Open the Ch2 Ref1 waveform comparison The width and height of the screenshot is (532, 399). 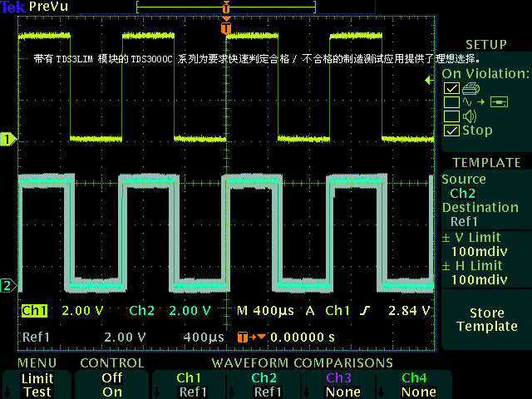[264, 385]
